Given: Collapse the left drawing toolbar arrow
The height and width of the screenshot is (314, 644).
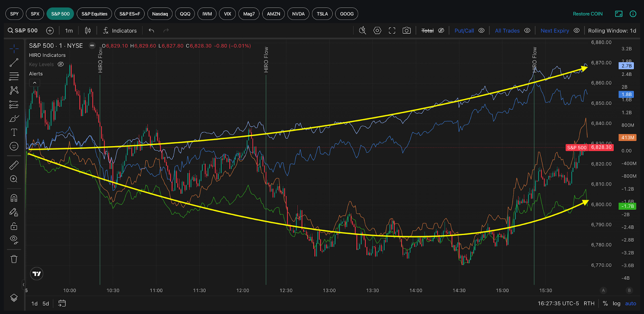Looking at the screenshot, I should [x=23, y=285].
